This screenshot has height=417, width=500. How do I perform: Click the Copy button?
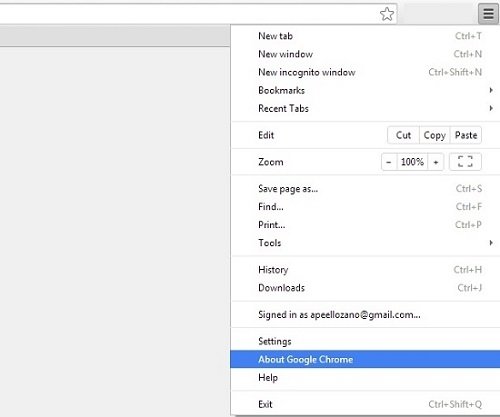[x=435, y=135]
